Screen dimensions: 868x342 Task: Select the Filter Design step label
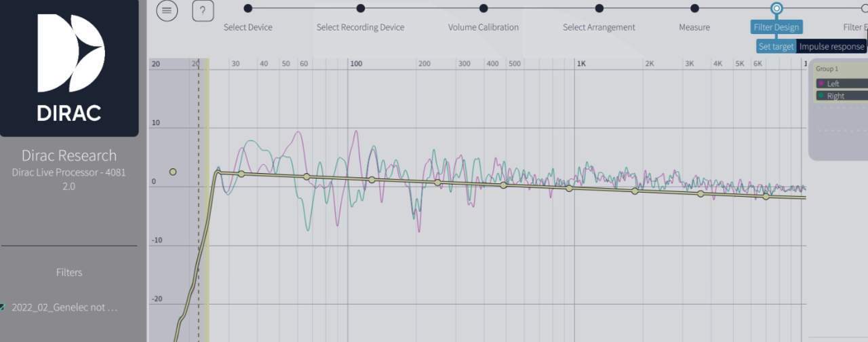tap(776, 27)
